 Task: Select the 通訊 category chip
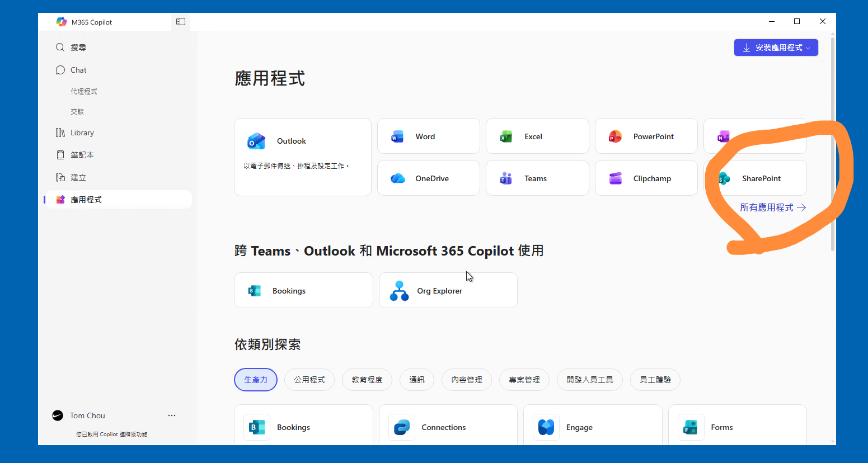click(417, 380)
